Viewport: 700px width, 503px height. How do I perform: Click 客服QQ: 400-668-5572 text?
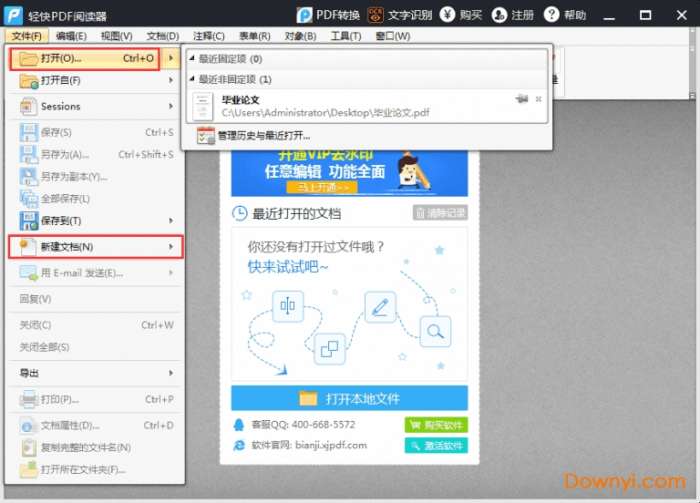point(304,425)
